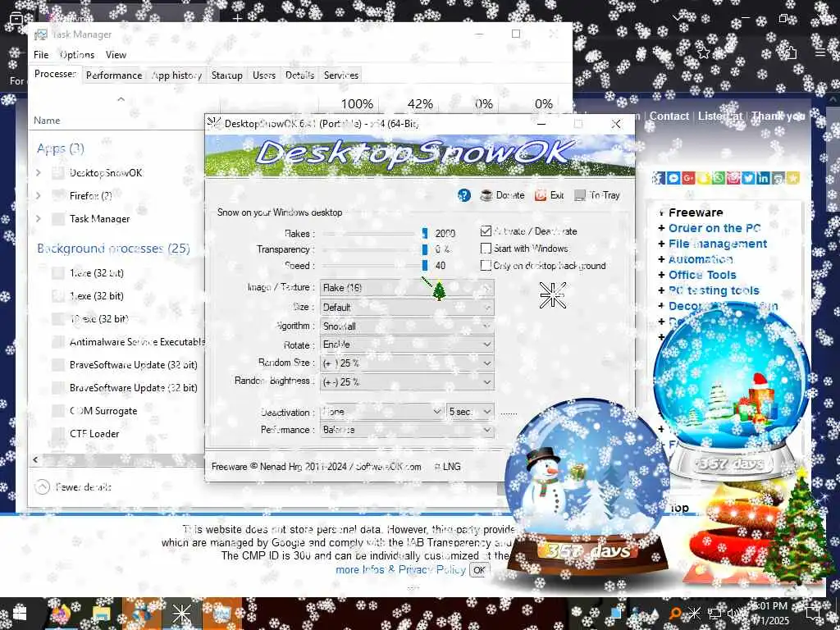840x630 pixels.
Task: Open the Random Brightness dropdown
Action: pos(407,382)
